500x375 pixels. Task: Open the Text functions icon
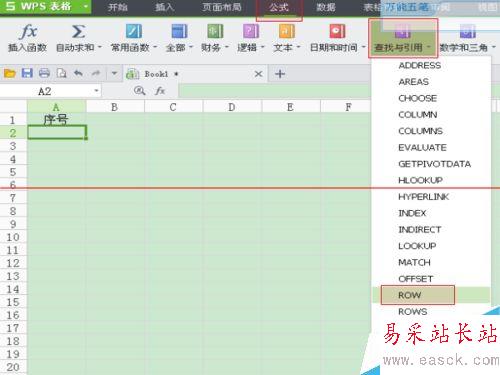(287, 32)
